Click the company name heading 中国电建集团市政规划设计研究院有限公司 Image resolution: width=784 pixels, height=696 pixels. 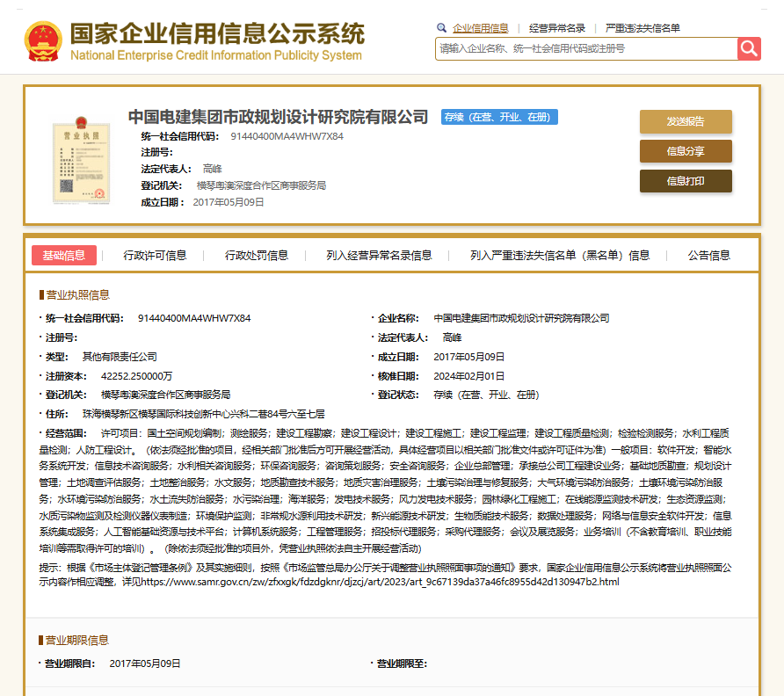coord(278,118)
